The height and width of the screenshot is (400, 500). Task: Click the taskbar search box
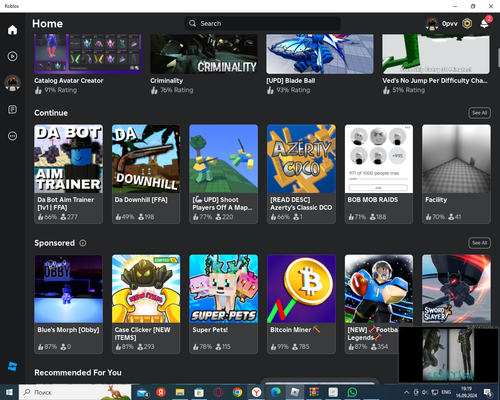(x=75, y=392)
